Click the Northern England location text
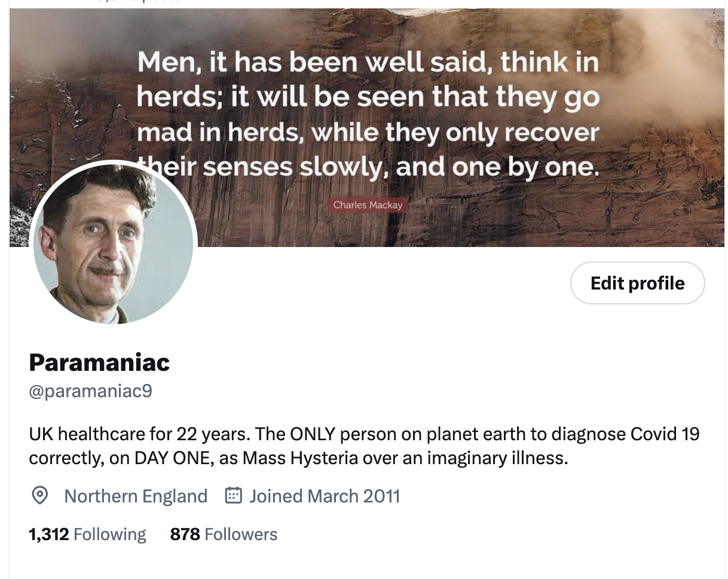Image resolution: width=728 pixels, height=579 pixels. pyautogui.click(x=136, y=496)
